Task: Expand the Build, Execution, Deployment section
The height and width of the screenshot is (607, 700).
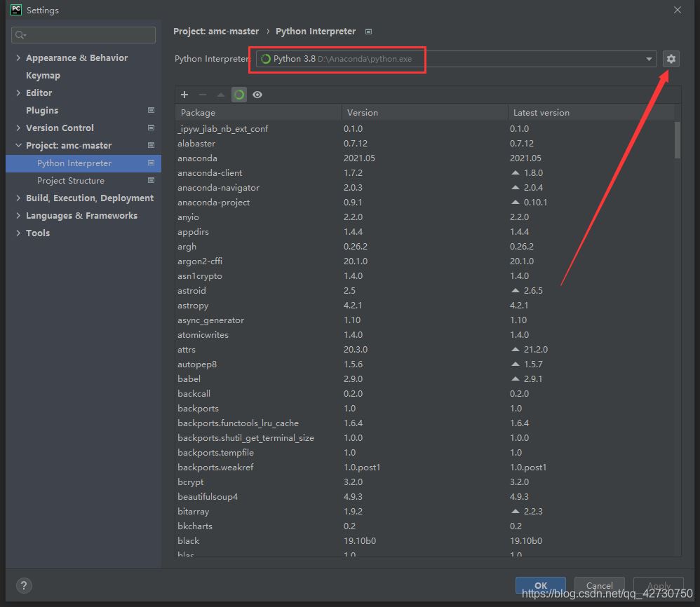Action: (18, 198)
